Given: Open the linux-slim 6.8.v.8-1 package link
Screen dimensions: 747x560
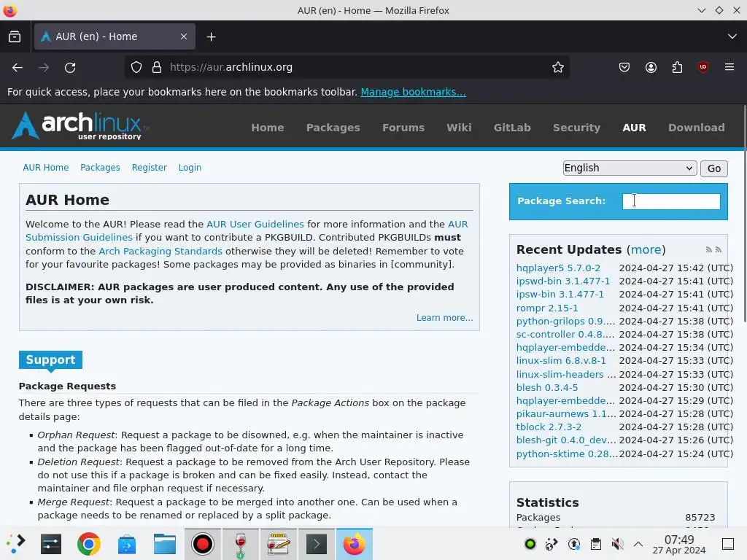Looking at the screenshot, I should [x=561, y=361].
